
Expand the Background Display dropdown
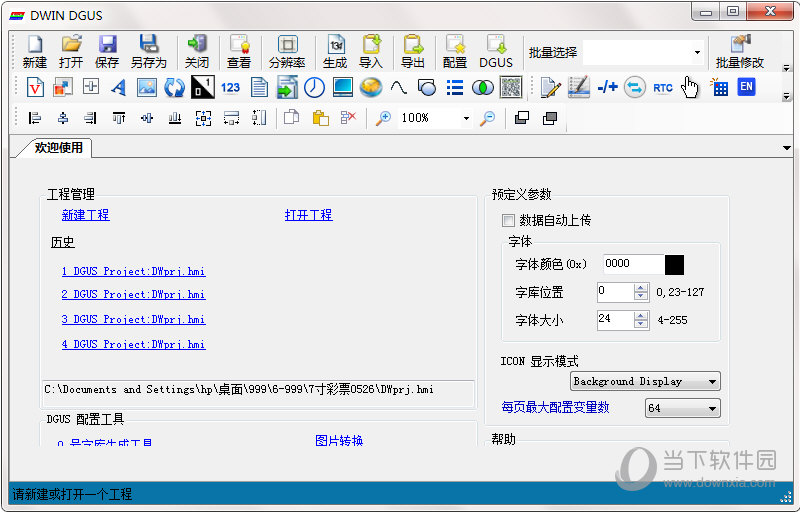tap(712, 381)
